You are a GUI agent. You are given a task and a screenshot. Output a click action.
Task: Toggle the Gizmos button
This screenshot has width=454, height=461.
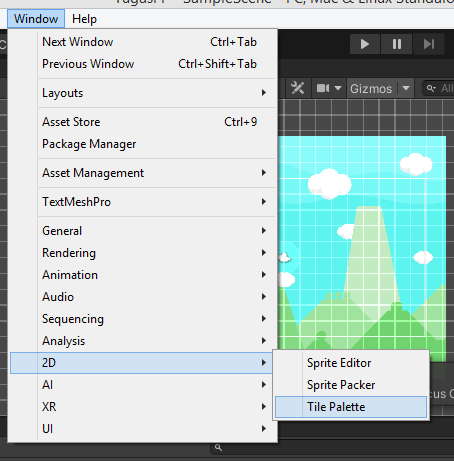coord(371,89)
